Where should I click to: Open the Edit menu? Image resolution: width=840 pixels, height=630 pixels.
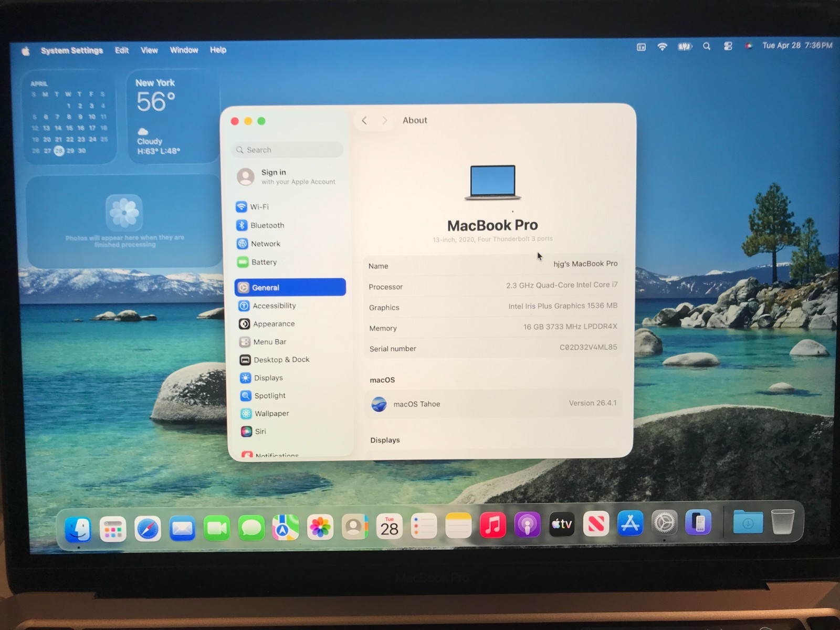point(122,50)
